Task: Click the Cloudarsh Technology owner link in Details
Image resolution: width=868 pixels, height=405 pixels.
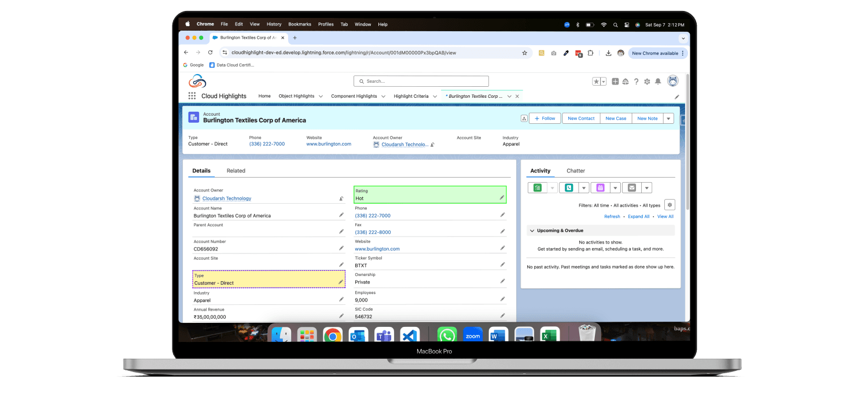Action: pos(227,198)
